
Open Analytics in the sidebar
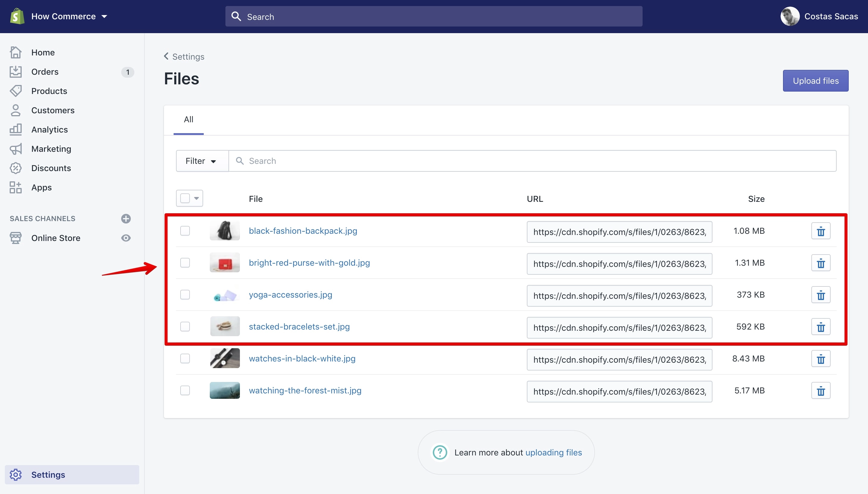(49, 130)
